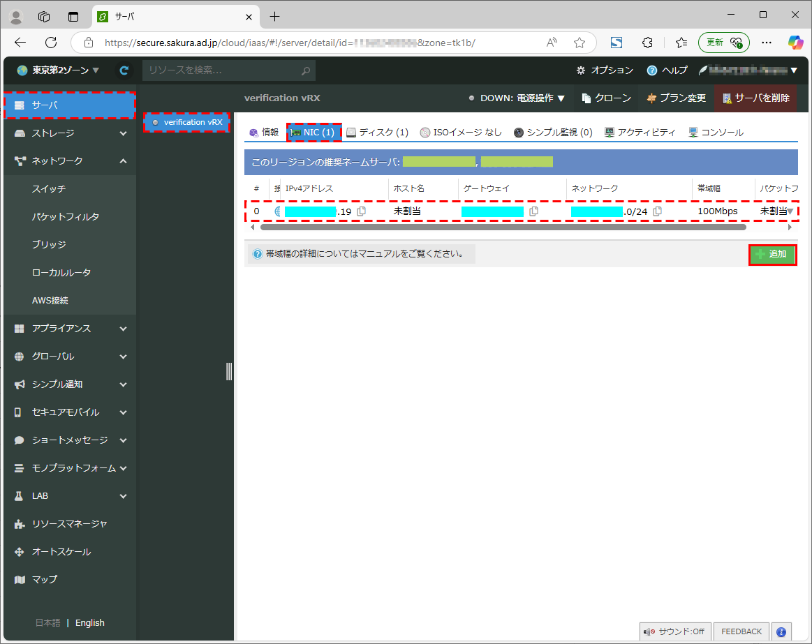
Task: Switch to the ディスク (1) tab
Action: (377, 133)
